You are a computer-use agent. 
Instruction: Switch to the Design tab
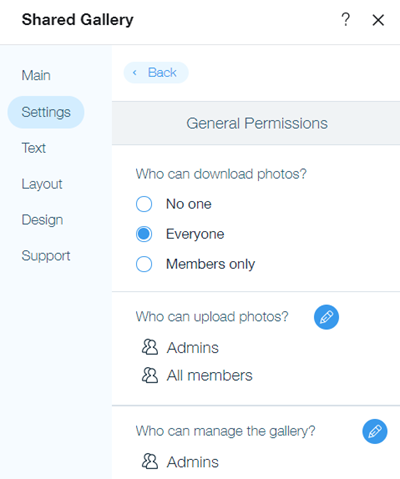pyautogui.click(x=42, y=220)
